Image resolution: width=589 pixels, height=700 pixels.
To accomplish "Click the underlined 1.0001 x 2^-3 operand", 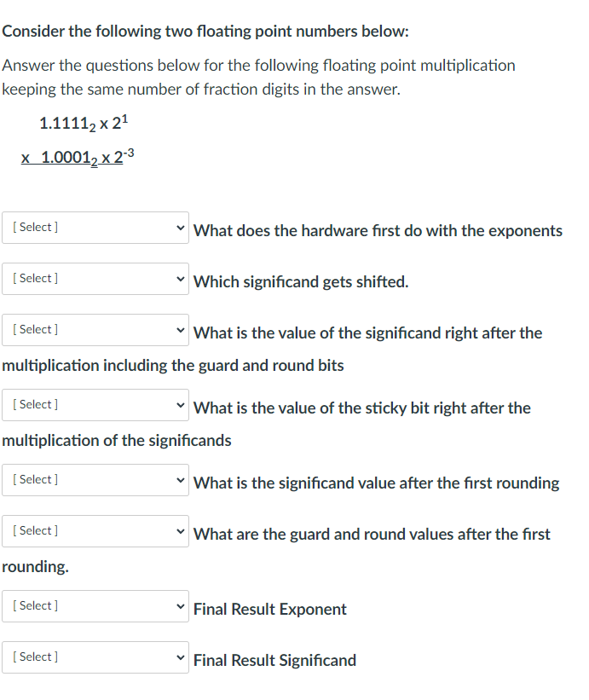I will pos(81,155).
